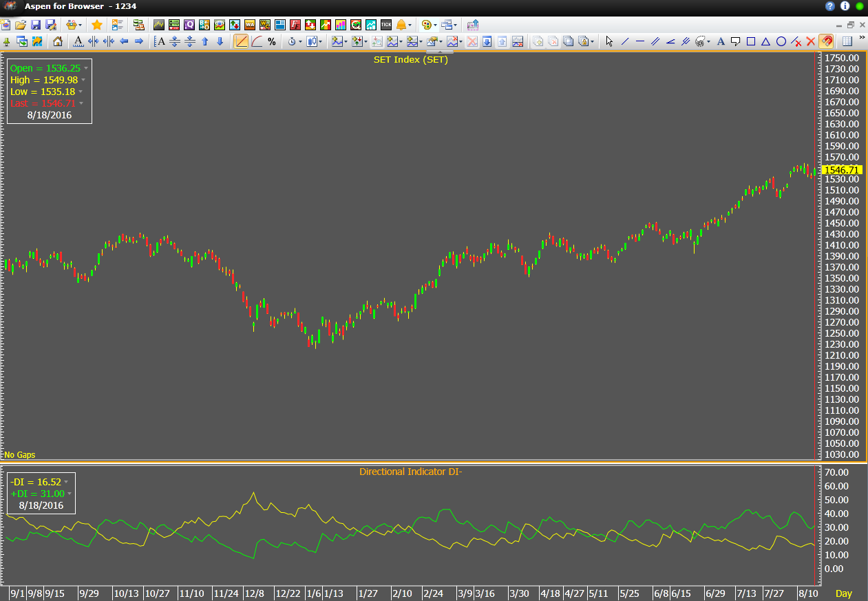868x601 pixels.
Task: Open the dropdown arrow beside +DI value
Action: [70, 494]
